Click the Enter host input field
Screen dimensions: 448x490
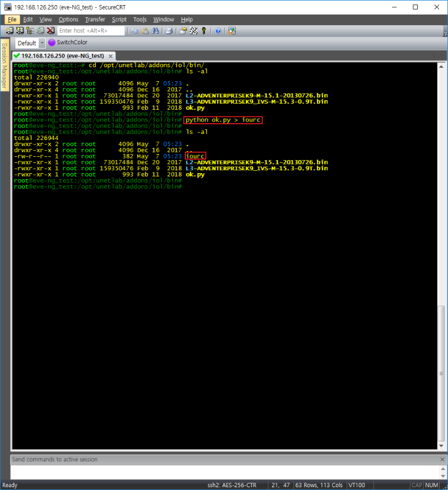pyautogui.click(x=91, y=31)
